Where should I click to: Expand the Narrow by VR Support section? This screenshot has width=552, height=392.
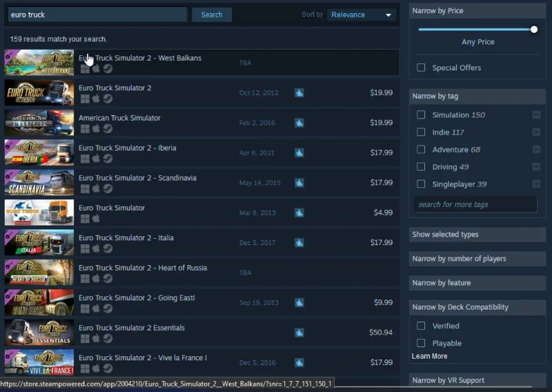[x=477, y=380]
